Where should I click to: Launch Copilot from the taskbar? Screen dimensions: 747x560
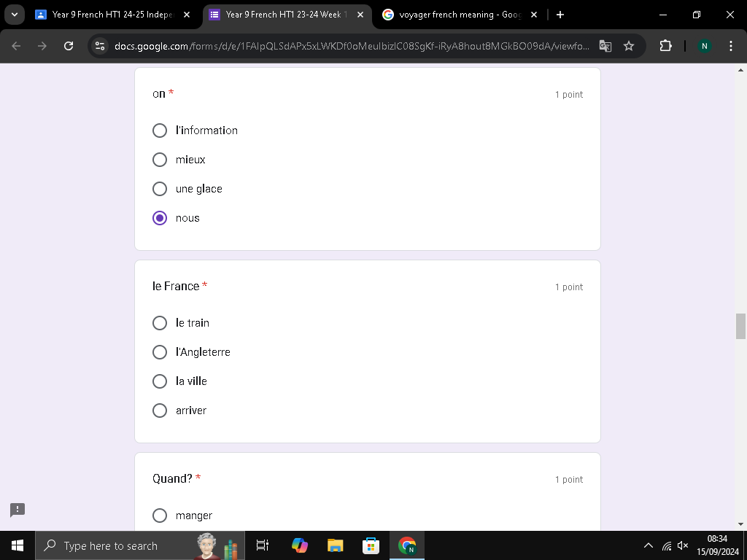click(x=300, y=545)
